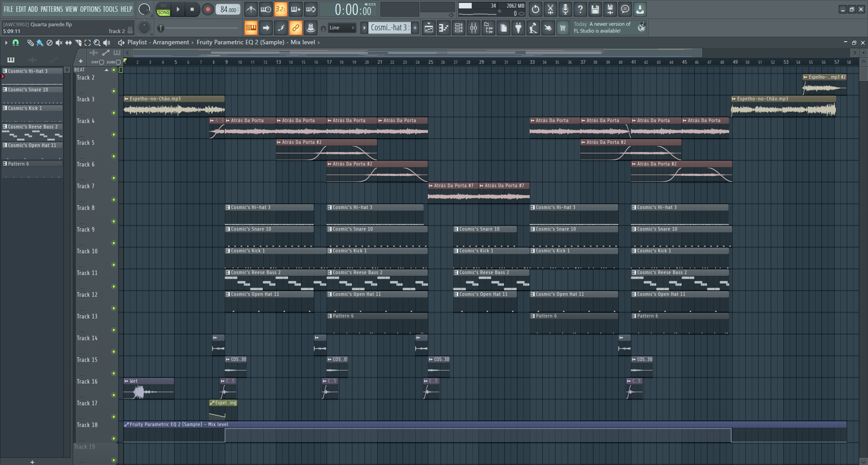Select the playlist Slice tool
The width and height of the screenshot is (868, 465).
click(78, 43)
